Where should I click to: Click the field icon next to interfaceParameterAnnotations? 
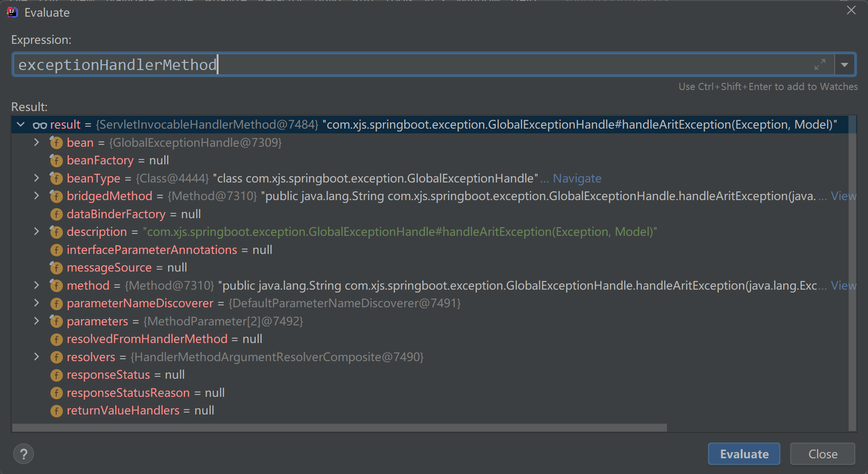[x=56, y=250]
